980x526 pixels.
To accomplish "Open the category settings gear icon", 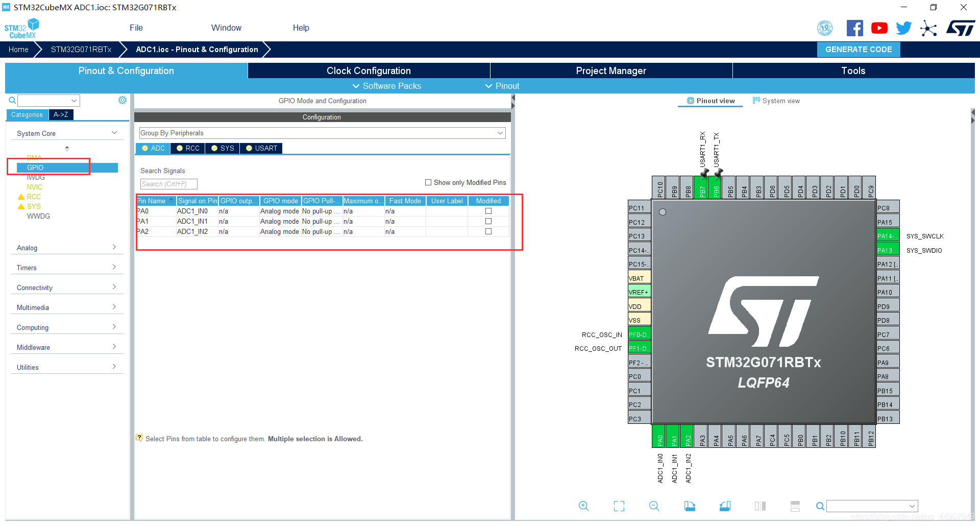I will pos(122,100).
